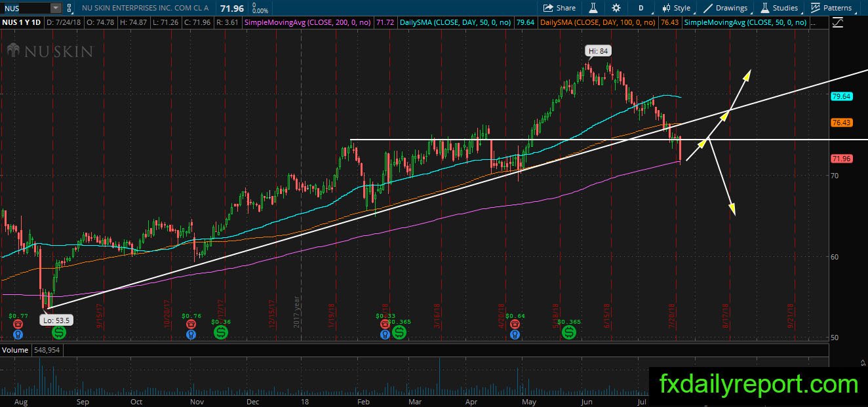Click the $0.77 earnings phone icon
The height and width of the screenshot is (407, 868).
(x=18, y=324)
